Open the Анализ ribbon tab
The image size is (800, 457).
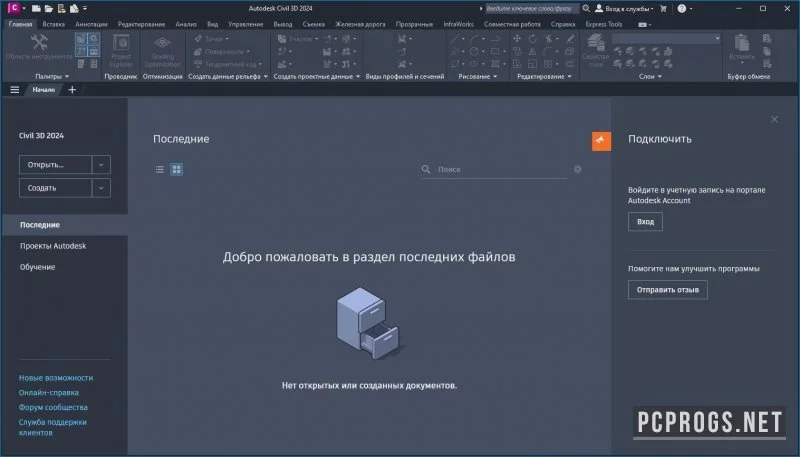point(186,24)
